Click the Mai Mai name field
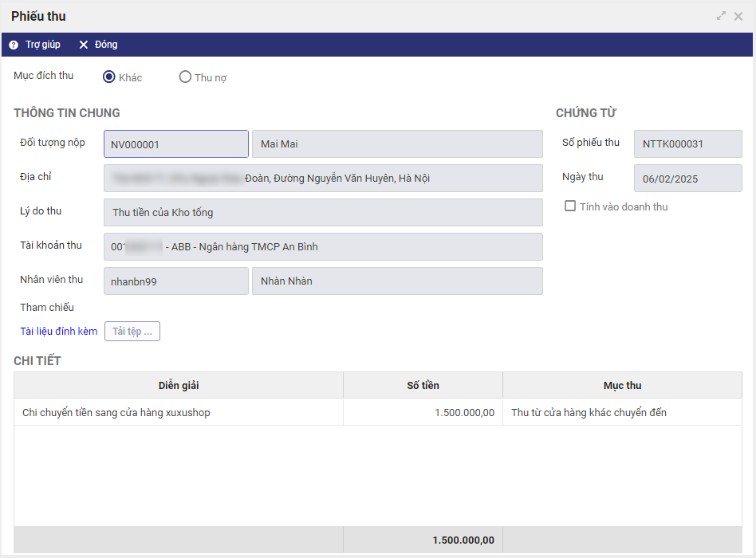Screen dimensions: 756x558 (x=397, y=144)
